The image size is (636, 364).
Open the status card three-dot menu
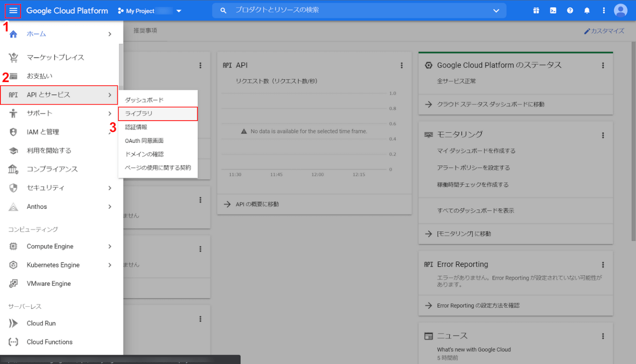(603, 66)
